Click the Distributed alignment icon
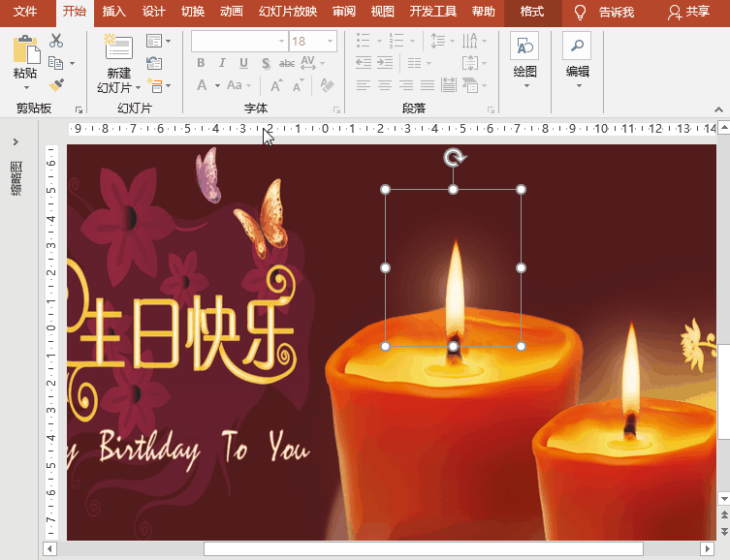 point(448,85)
